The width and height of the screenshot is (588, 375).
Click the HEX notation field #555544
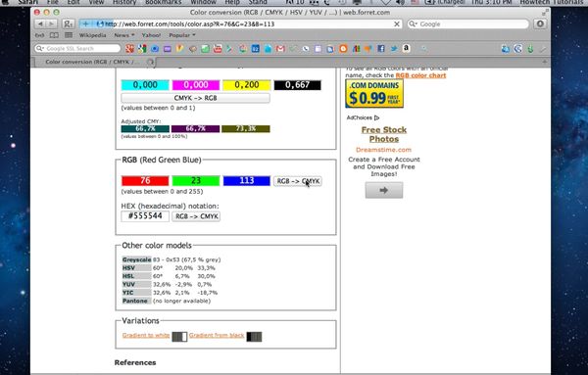click(145, 216)
